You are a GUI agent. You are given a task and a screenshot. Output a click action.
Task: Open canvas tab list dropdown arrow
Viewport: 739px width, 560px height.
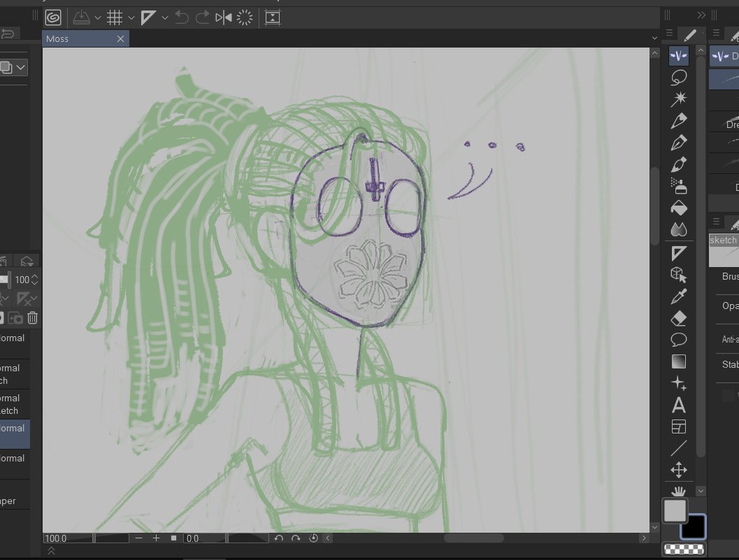tap(654, 38)
